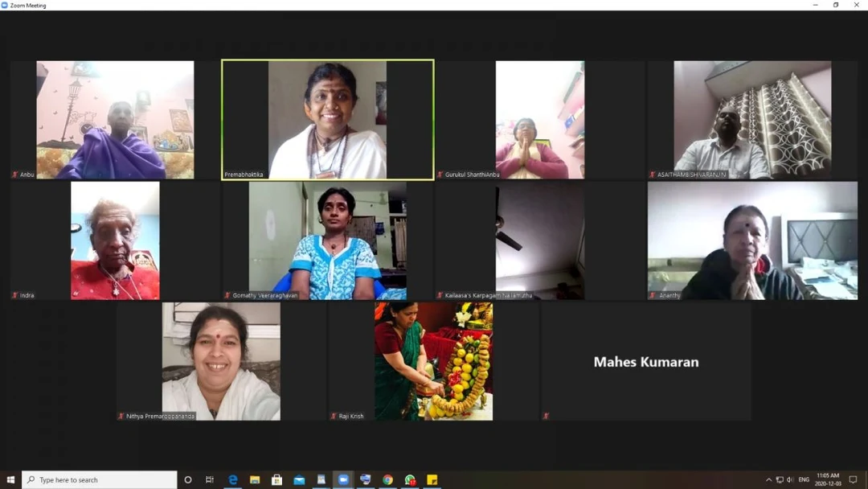Click the Zoom Meeting window title

(28, 6)
